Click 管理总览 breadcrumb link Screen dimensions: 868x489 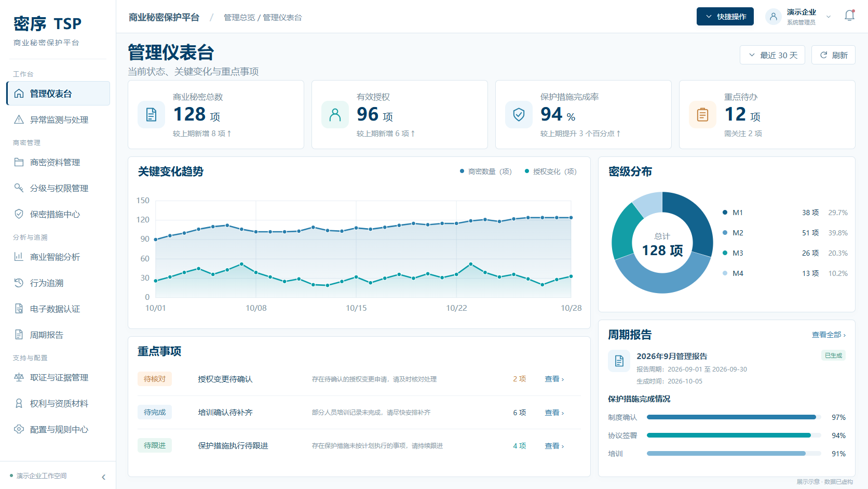[x=239, y=18]
